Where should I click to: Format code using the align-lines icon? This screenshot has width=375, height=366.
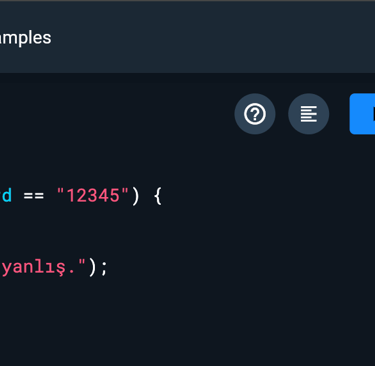tap(308, 114)
